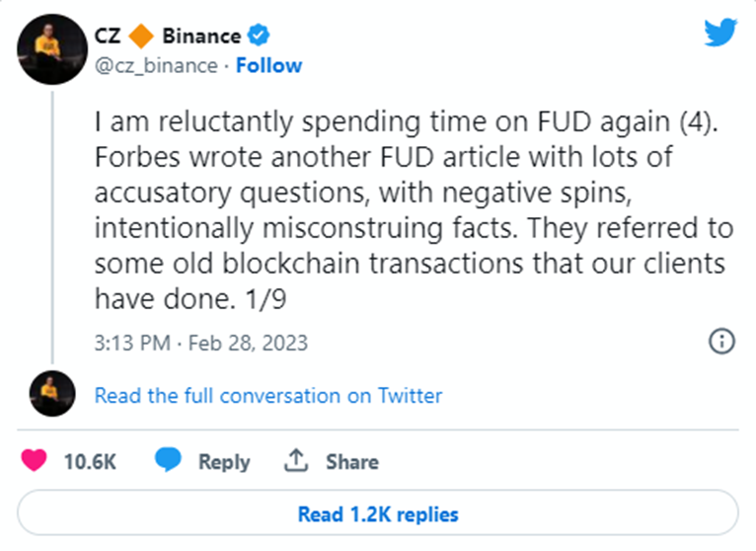The height and width of the screenshot is (551, 756).
Task: Click the Reply label
Action: point(224,461)
